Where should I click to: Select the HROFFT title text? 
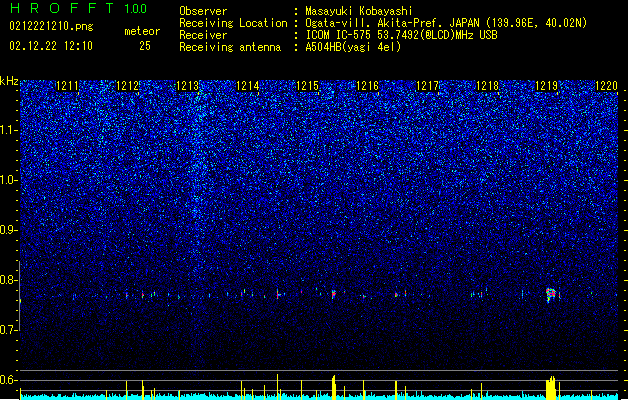point(61,8)
